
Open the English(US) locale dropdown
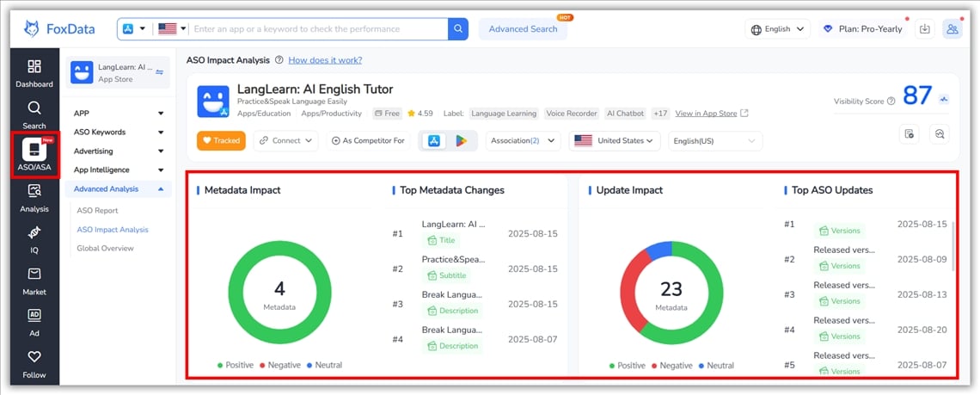(x=715, y=141)
